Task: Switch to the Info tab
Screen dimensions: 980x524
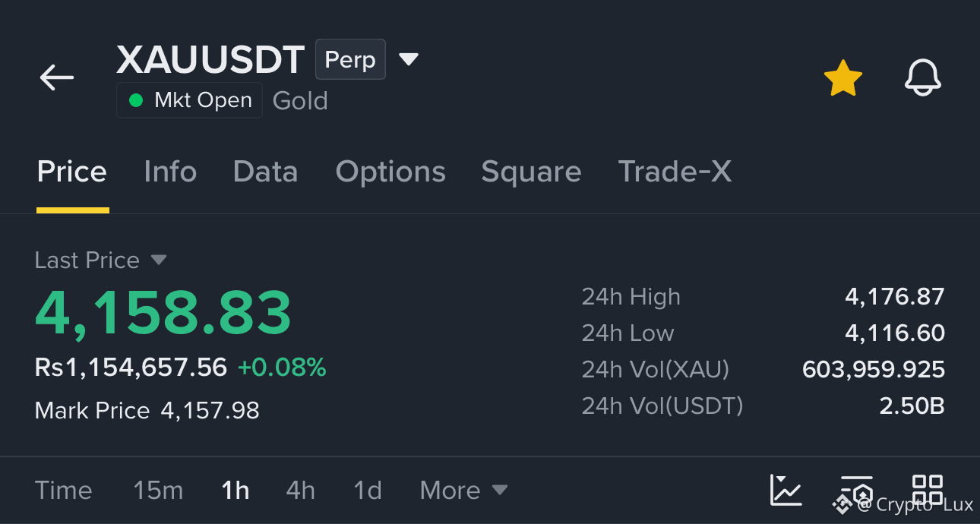Action: coord(170,172)
